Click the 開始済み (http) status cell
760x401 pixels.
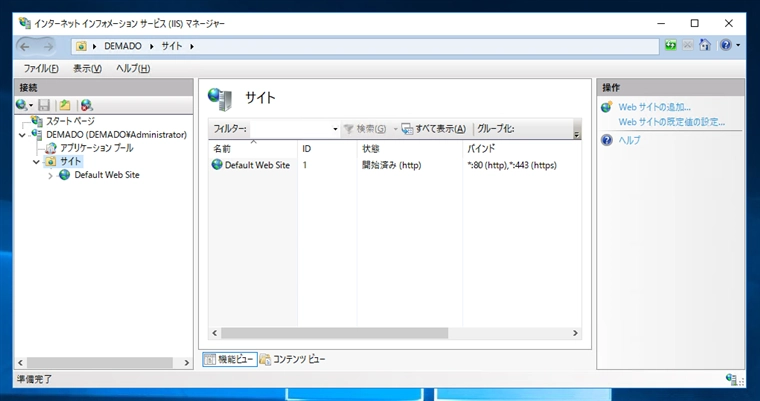pos(392,165)
